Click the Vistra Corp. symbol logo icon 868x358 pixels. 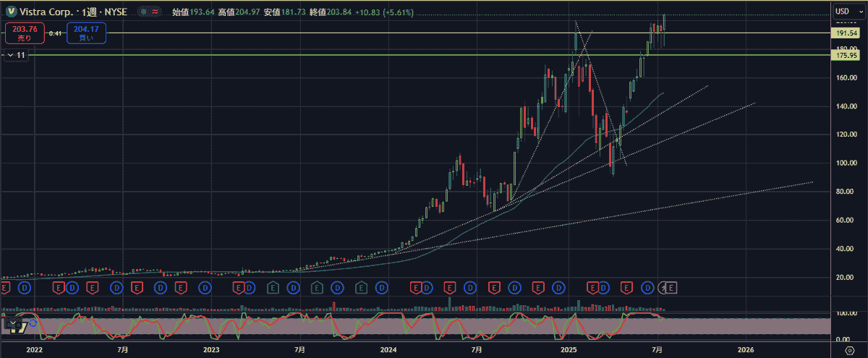click(12, 12)
